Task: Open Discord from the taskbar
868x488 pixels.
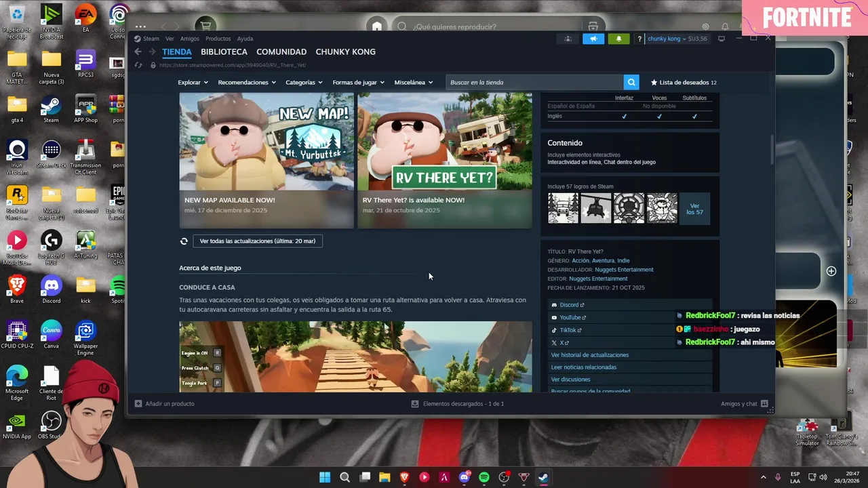Action: 465,477
